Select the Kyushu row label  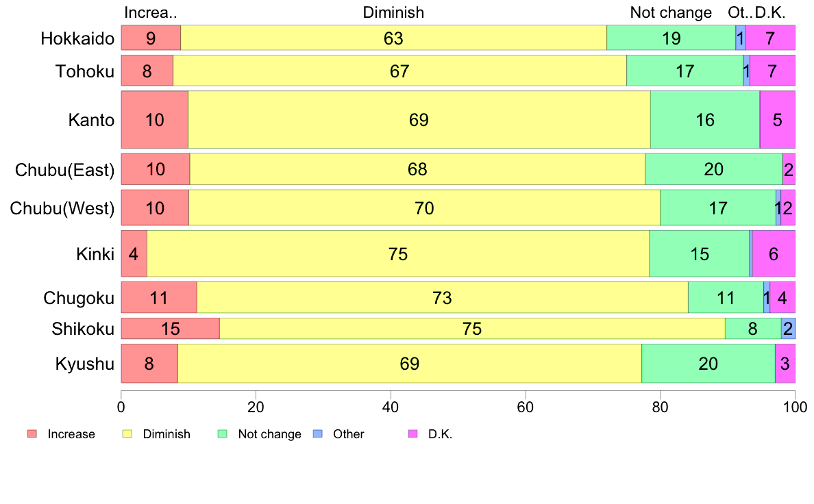click(x=85, y=364)
